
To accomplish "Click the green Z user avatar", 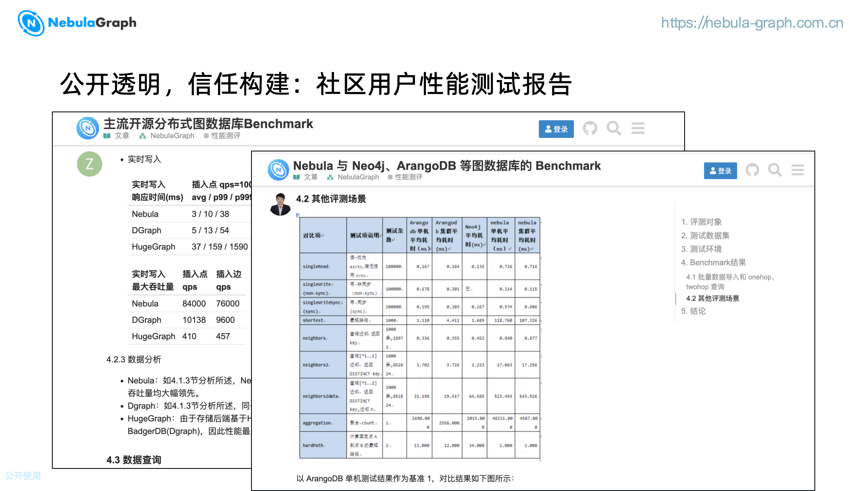I will 89,164.
